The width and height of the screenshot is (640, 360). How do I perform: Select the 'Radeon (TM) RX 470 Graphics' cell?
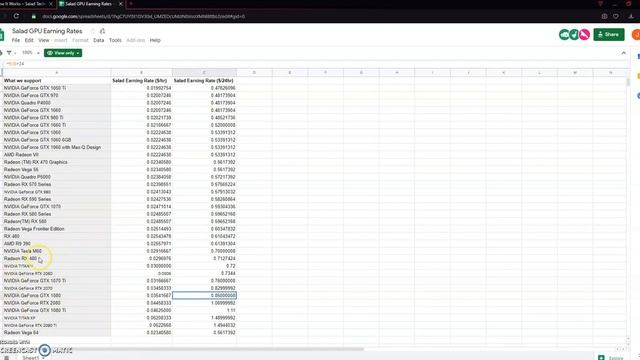click(x=57, y=162)
